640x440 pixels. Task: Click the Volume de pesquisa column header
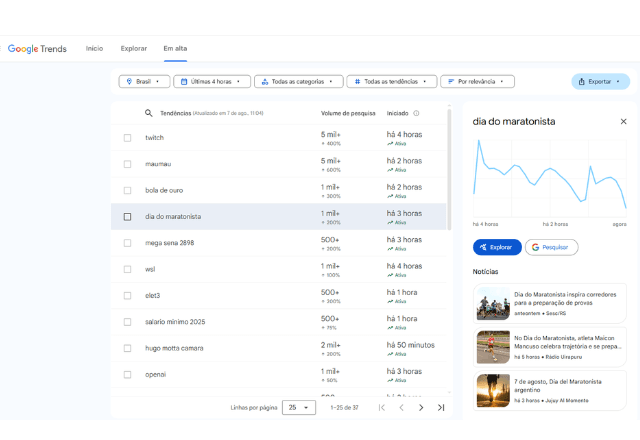click(348, 113)
